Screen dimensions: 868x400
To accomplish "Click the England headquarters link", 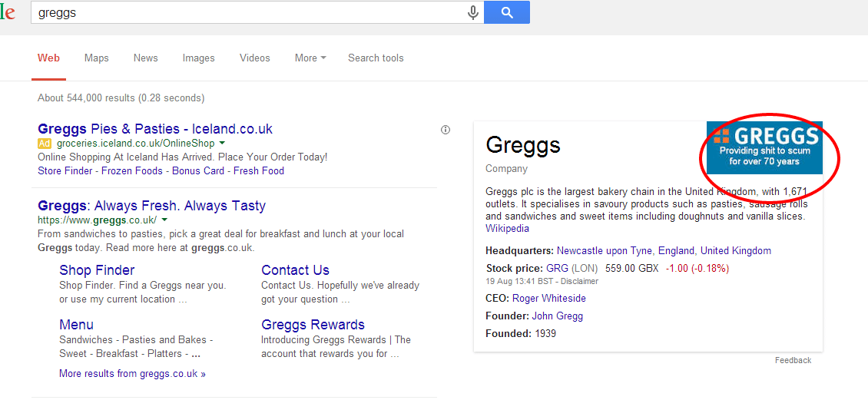I will 676,250.
